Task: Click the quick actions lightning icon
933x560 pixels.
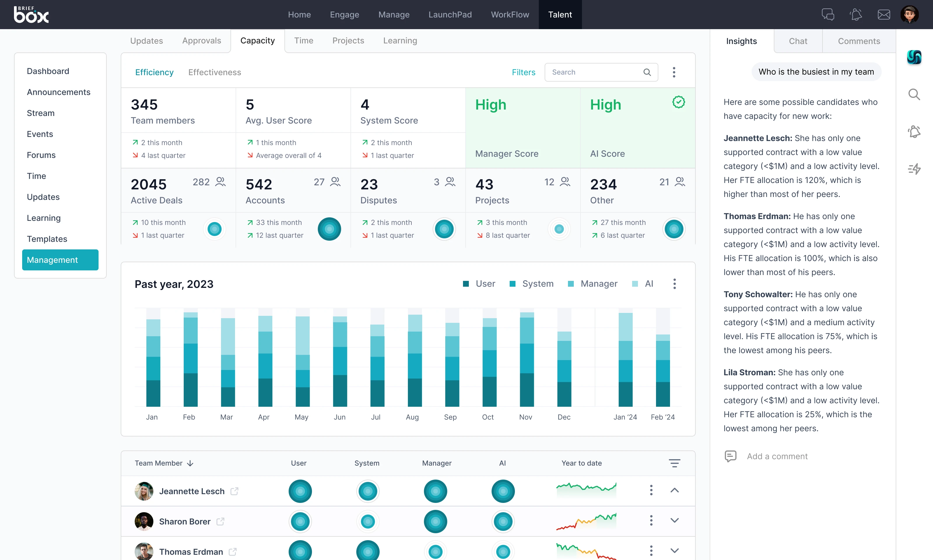Action: coord(914,169)
